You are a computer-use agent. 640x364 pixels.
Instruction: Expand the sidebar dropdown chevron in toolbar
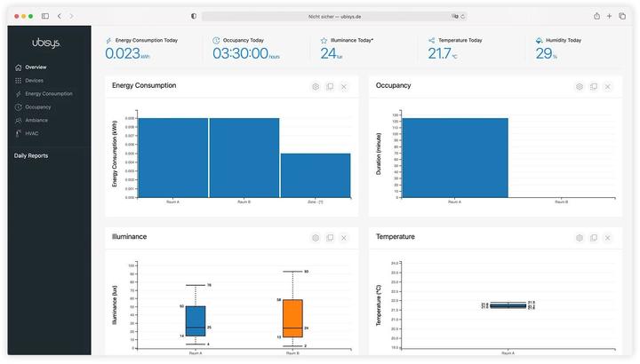pos(52,16)
